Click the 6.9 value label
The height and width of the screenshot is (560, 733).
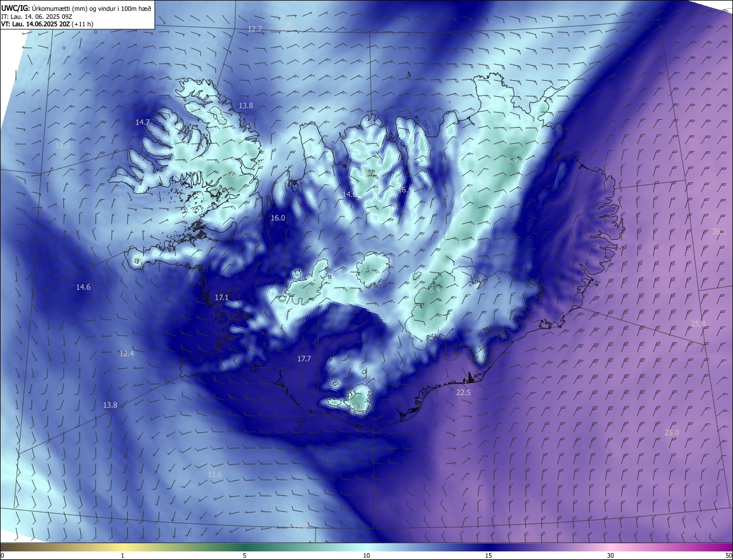tap(512, 160)
